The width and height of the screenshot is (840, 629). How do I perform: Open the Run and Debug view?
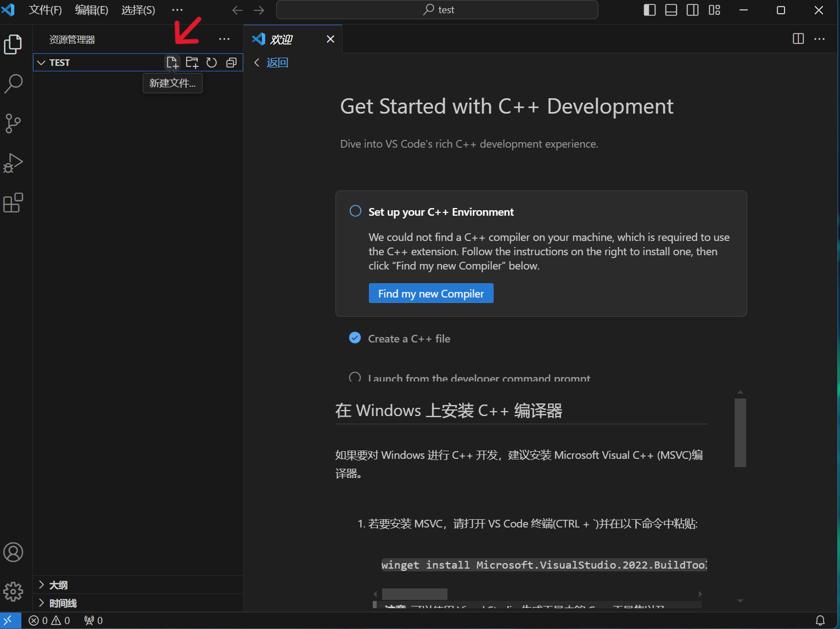pos(13,163)
